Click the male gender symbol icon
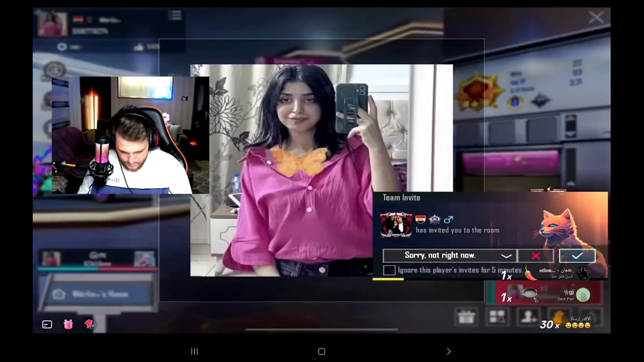The image size is (644, 362). (448, 219)
